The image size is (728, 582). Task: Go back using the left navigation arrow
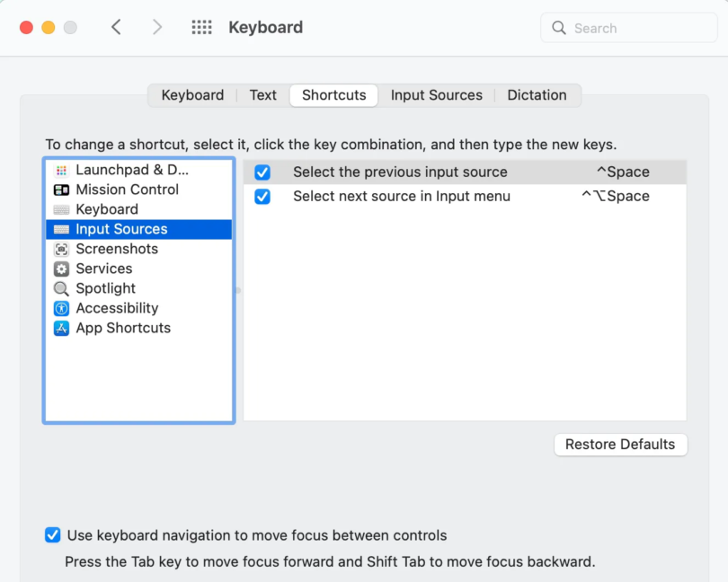(116, 27)
